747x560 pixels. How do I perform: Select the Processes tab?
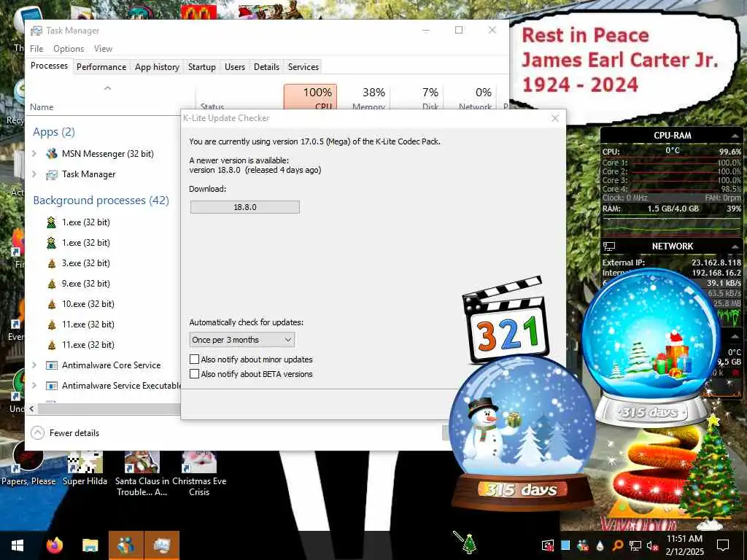coord(49,66)
